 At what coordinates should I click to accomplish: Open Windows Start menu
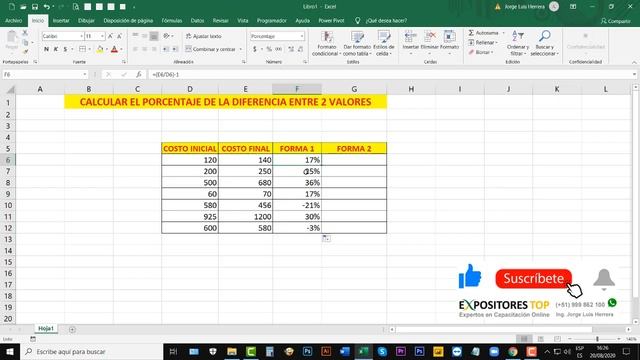[10, 351]
